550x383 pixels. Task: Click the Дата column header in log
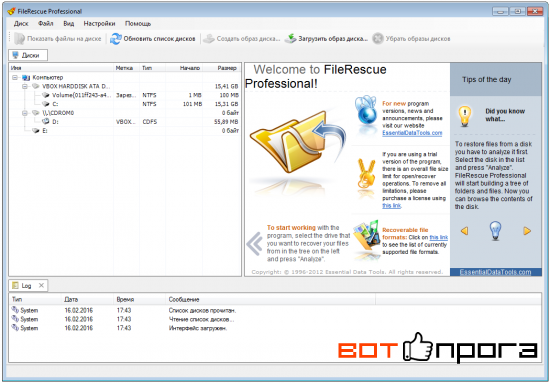pos(88,300)
